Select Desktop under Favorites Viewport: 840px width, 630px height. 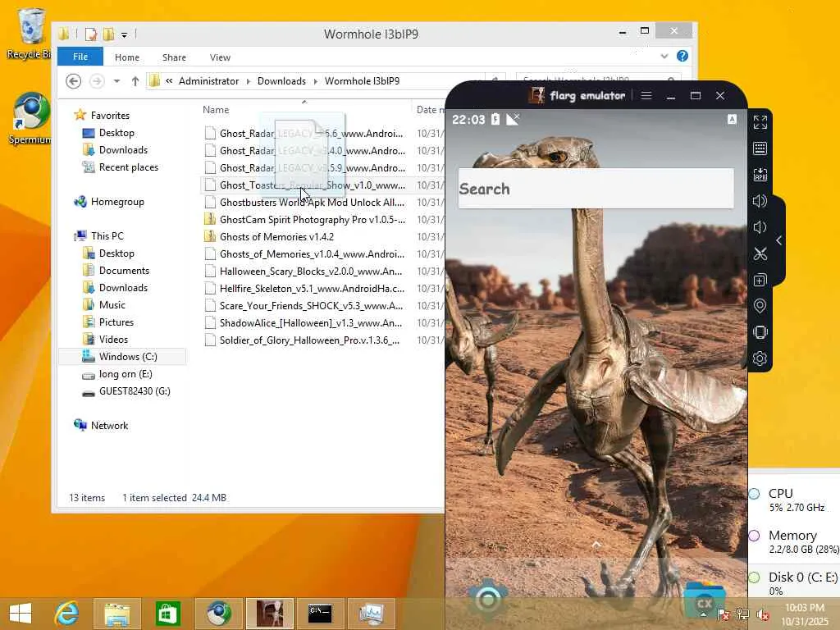coord(116,133)
